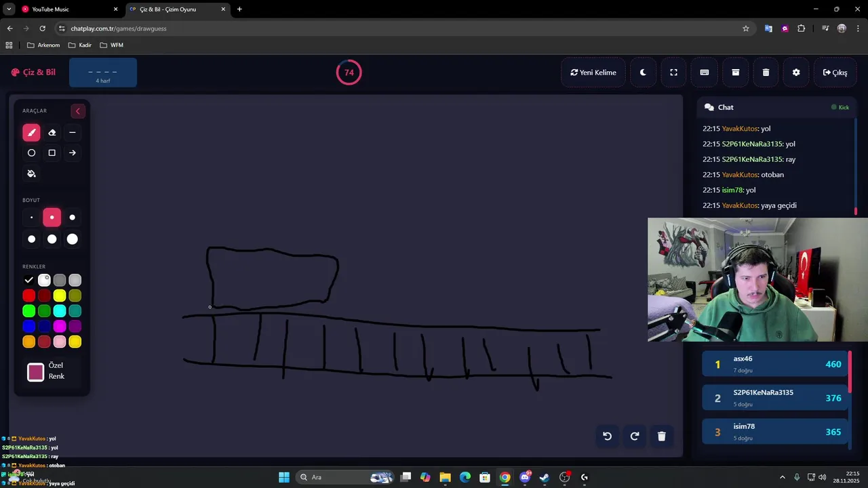Click the 'yaya geçidi' chat message
868x488 pixels.
[x=778, y=205]
